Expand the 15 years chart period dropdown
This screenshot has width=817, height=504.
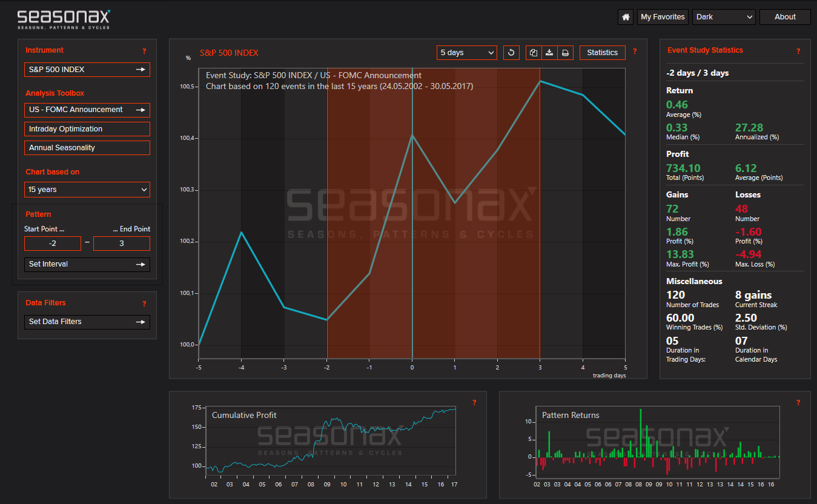[87, 190]
